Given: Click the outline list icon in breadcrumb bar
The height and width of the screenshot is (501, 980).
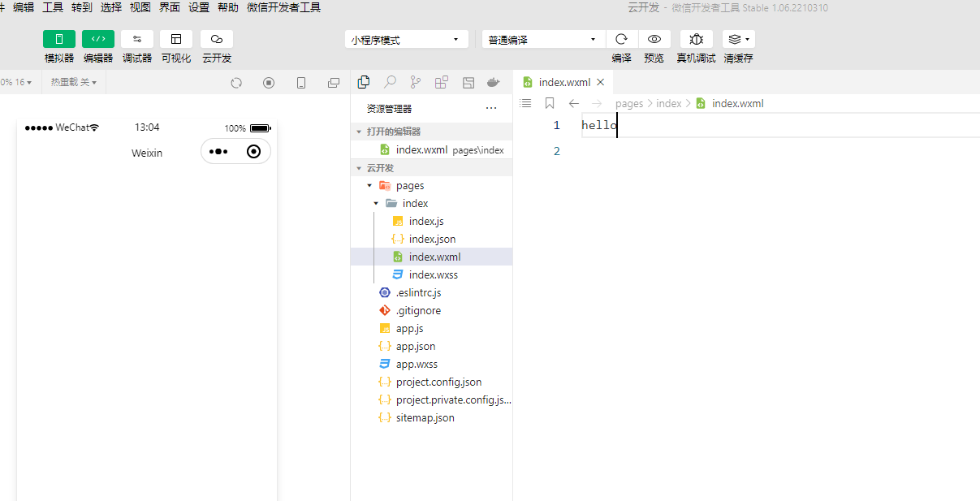Looking at the screenshot, I should 525,103.
